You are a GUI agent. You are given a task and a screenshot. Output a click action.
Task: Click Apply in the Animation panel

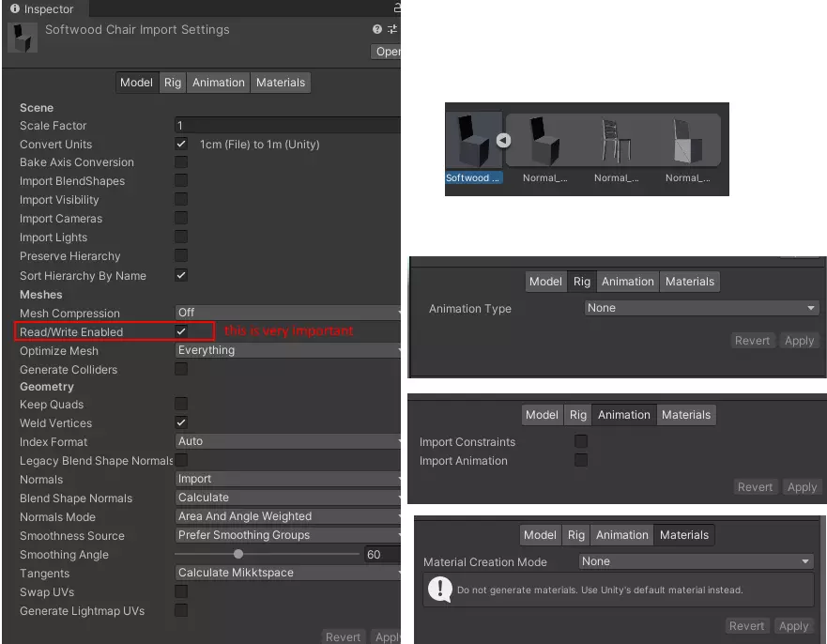pos(802,487)
